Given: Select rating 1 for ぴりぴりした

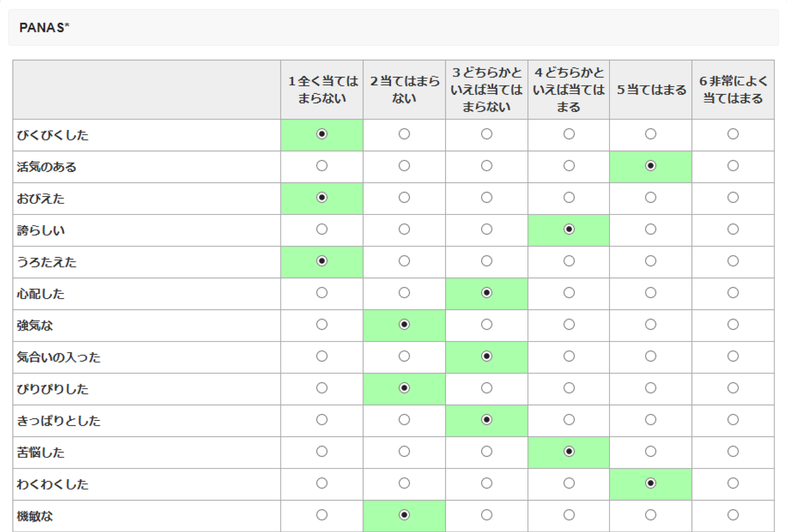Looking at the screenshot, I should 321,388.
